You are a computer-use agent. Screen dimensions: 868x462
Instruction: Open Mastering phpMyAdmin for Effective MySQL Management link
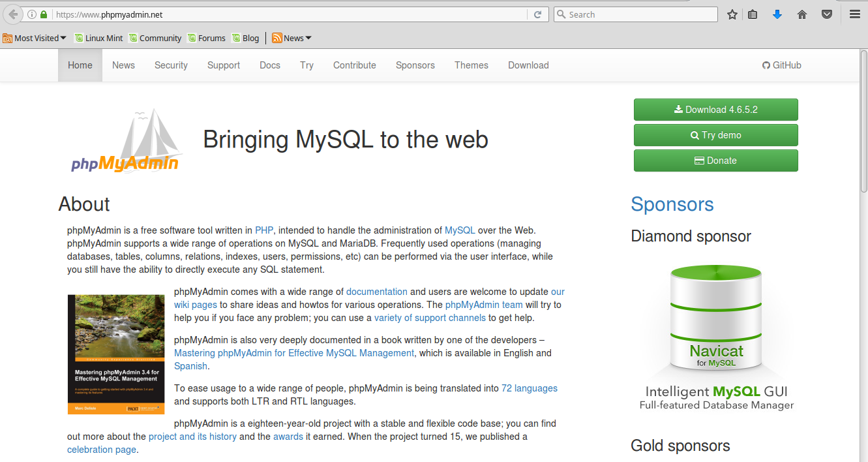click(x=294, y=353)
